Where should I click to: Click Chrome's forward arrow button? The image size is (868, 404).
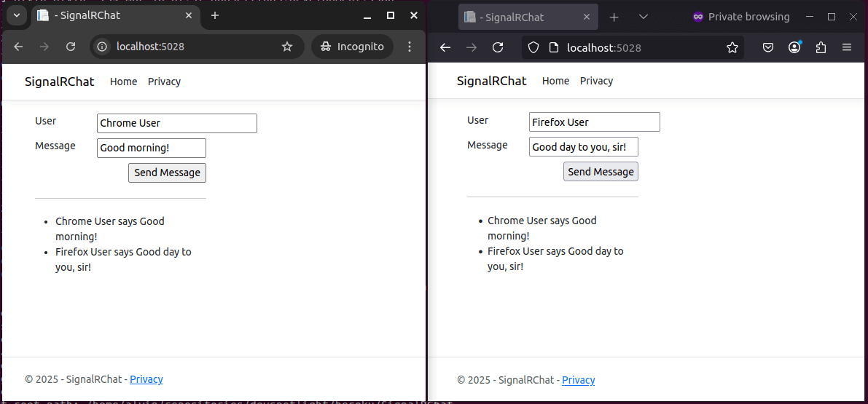coord(44,47)
